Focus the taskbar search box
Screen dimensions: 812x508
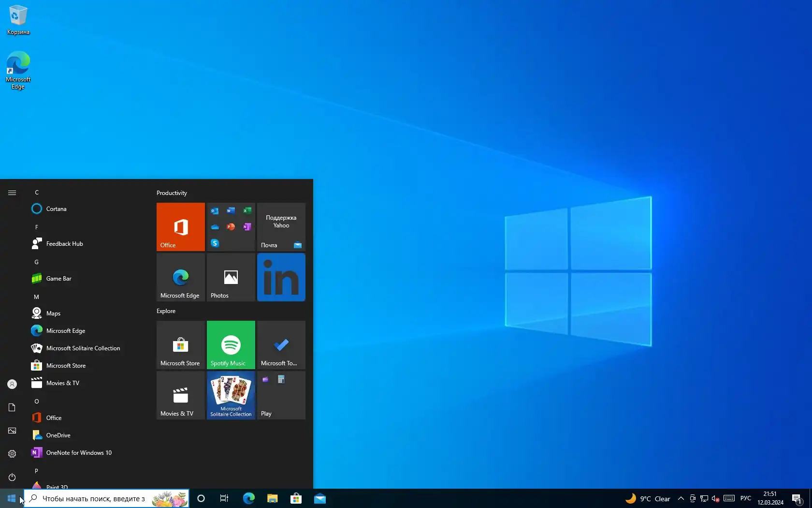[x=106, y=498]
